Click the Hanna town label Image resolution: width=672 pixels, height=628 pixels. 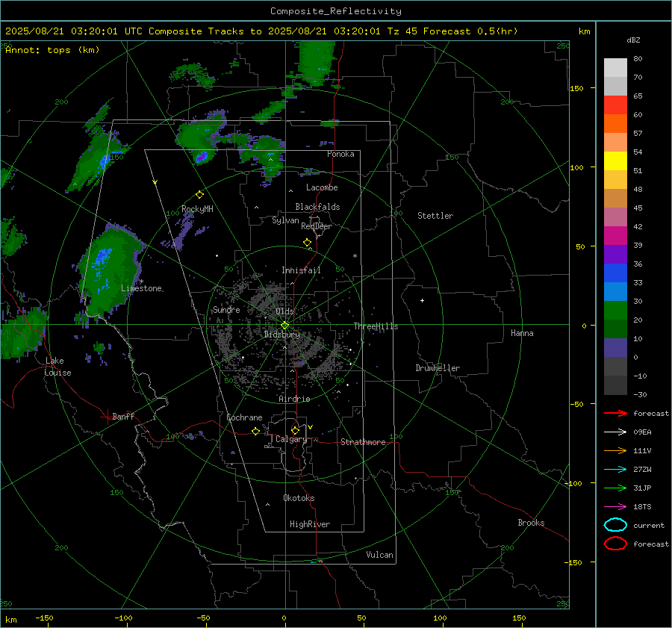(x=522, y=333)
